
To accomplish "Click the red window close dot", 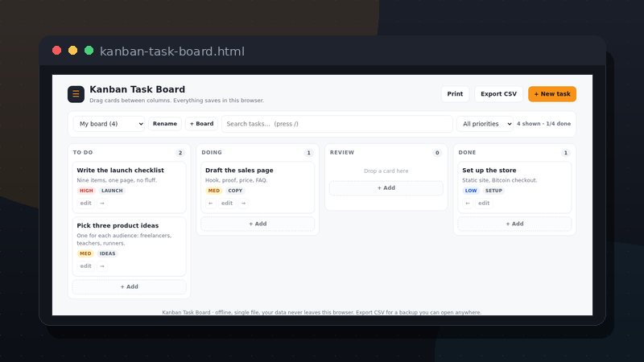I will point(56,51).
